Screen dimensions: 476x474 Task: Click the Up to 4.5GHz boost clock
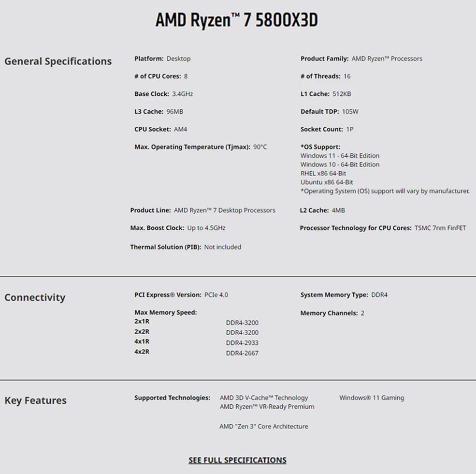pos(206,228)
